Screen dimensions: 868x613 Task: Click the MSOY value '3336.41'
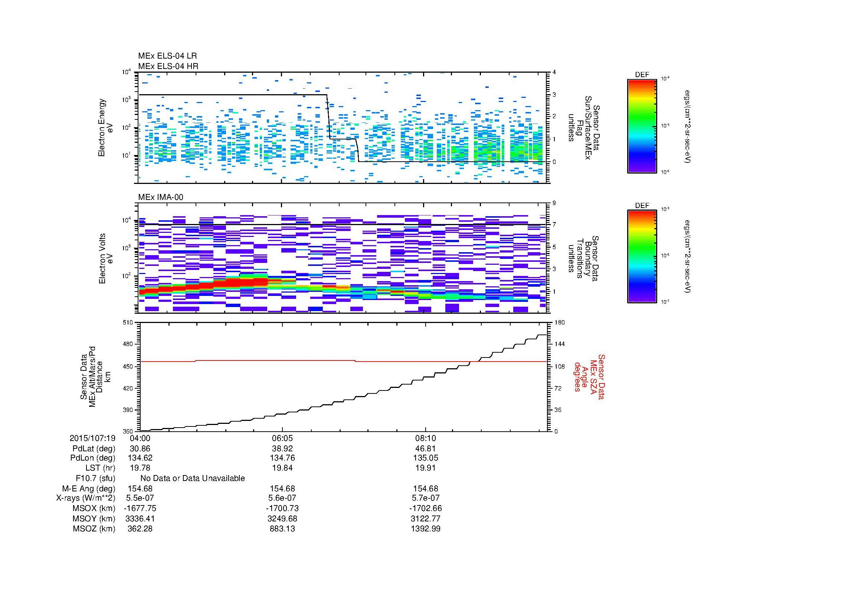coord(140,518)
